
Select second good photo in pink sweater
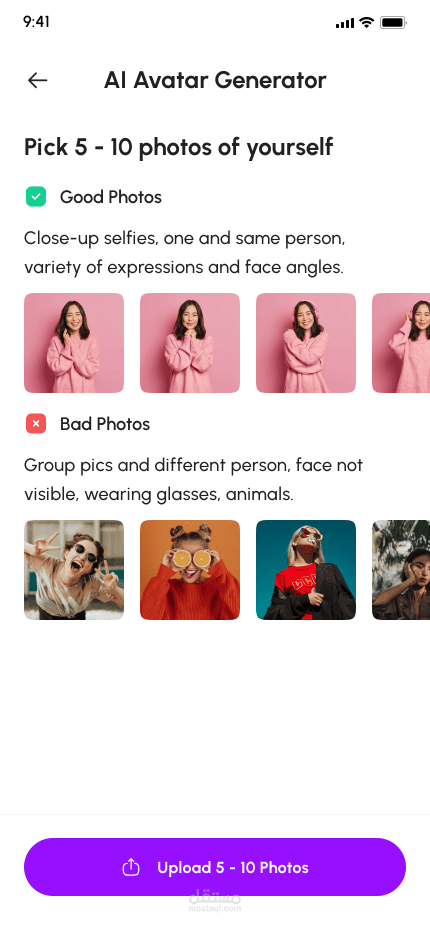tap(190, 343)
